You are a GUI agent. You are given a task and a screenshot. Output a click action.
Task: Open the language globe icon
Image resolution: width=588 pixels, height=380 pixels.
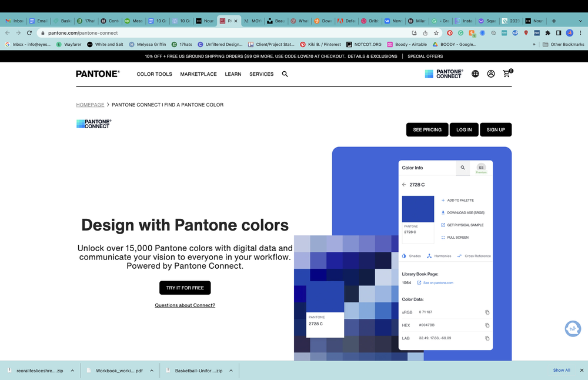click(x=475, y=74)
